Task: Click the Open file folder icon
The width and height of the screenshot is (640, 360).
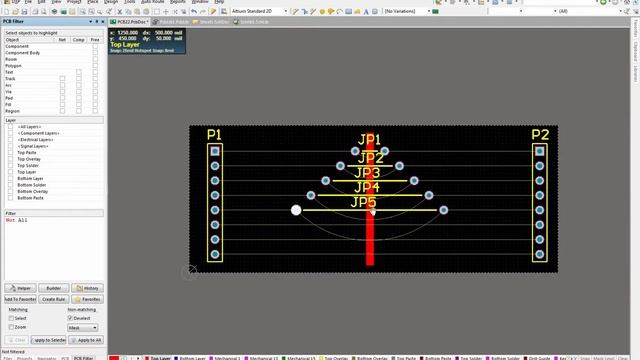Action: (x=16, y=12)
